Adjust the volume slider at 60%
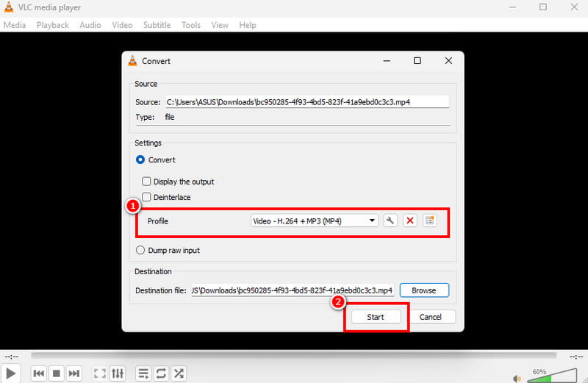 552,376
